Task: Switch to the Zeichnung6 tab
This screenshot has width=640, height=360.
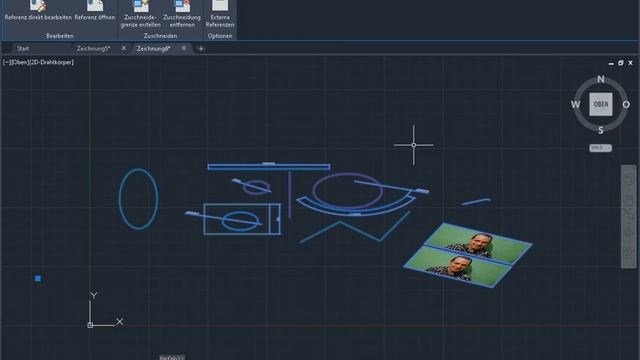Action: (x=153, y=49)
